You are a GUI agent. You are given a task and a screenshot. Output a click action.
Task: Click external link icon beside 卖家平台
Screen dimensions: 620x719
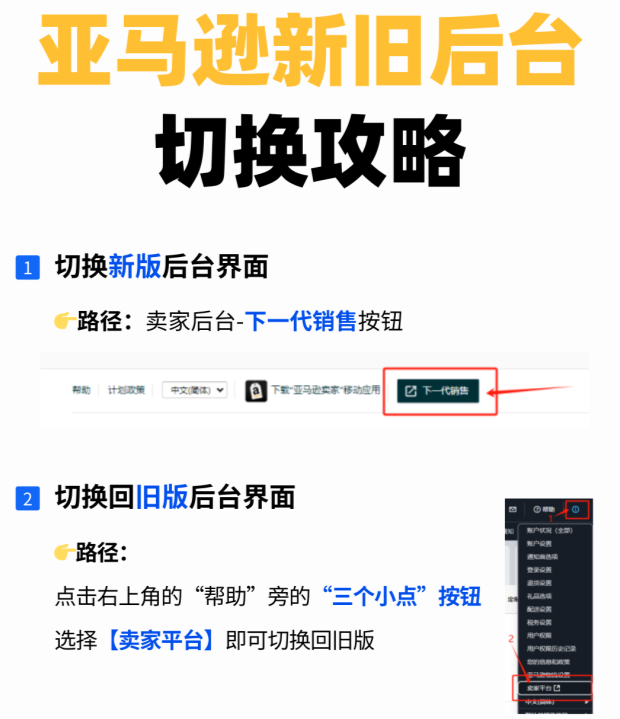point(557,688)
